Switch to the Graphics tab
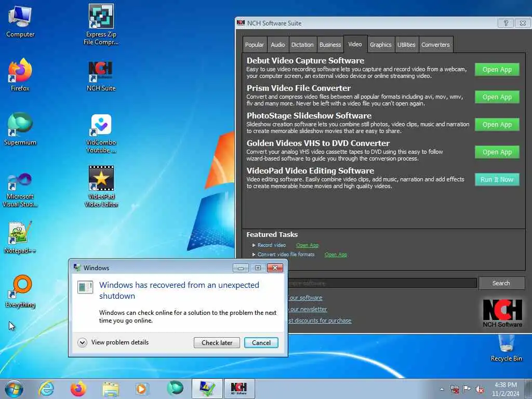The height and width of the screenshot is (399, 532). coord(381,45)
